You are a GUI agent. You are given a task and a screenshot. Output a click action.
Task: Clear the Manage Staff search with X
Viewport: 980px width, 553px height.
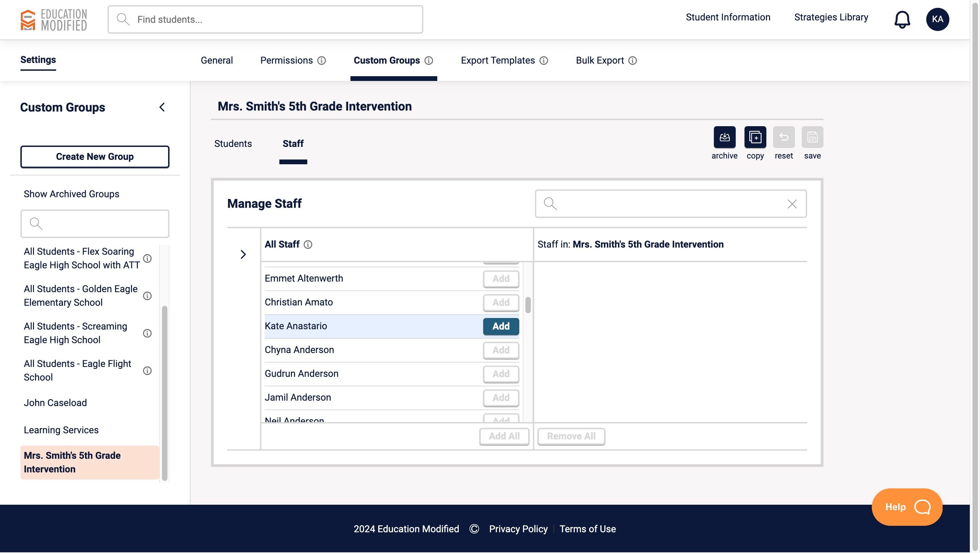[792, 204]
